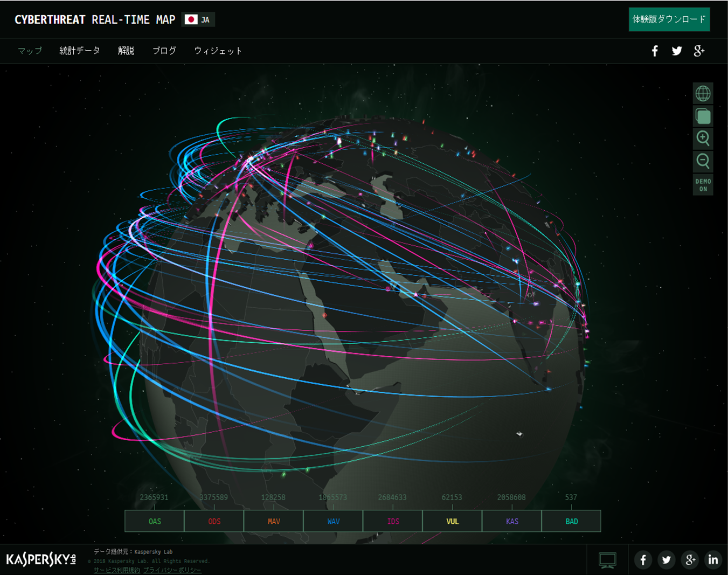728x575 pixels.
Task: Open the 解説 tab
Action: [126, 51]
